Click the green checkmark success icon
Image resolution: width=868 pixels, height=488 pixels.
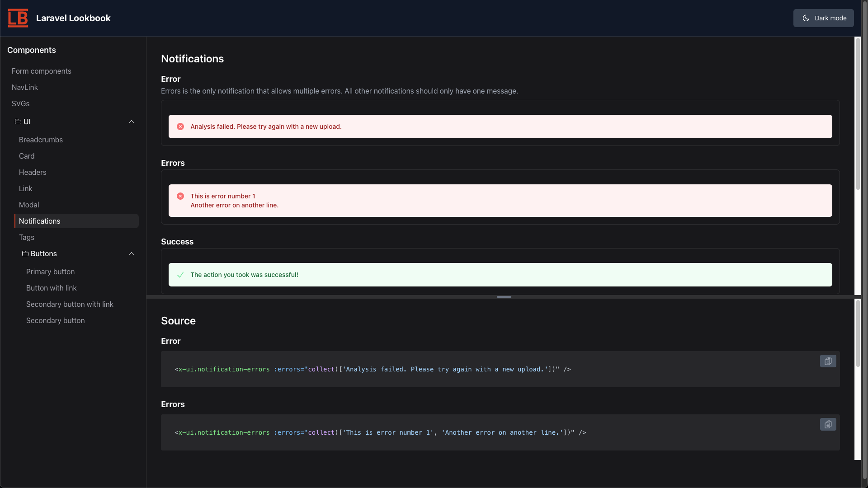coord(180,275)
